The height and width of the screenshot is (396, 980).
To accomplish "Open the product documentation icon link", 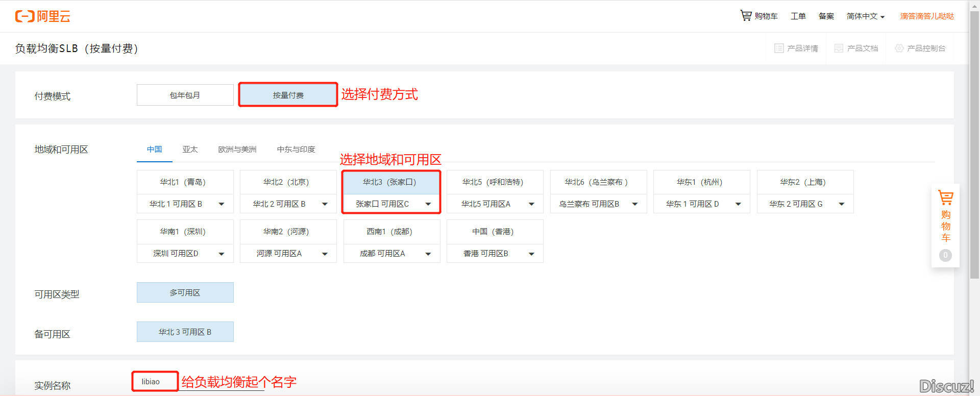I will [839, 48].
